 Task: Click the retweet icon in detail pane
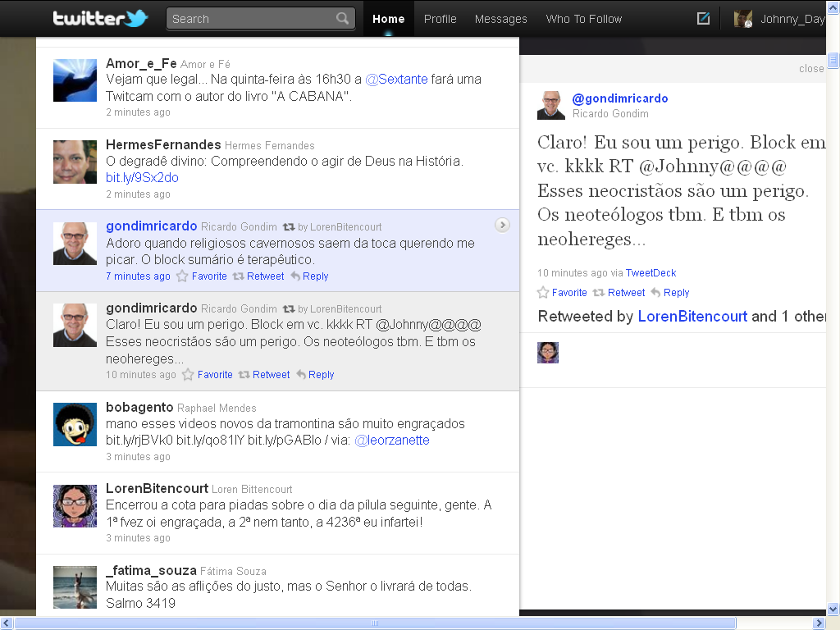point(599,293)
